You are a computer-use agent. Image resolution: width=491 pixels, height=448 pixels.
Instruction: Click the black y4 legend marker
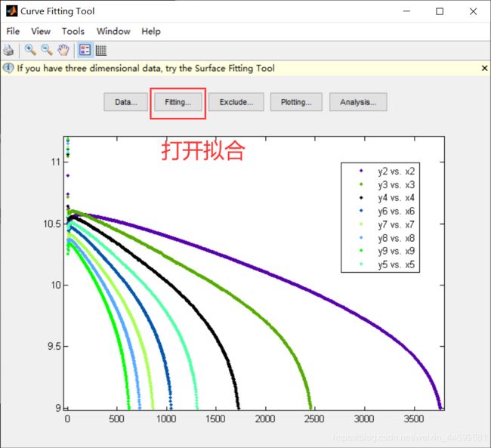point(361,197)
